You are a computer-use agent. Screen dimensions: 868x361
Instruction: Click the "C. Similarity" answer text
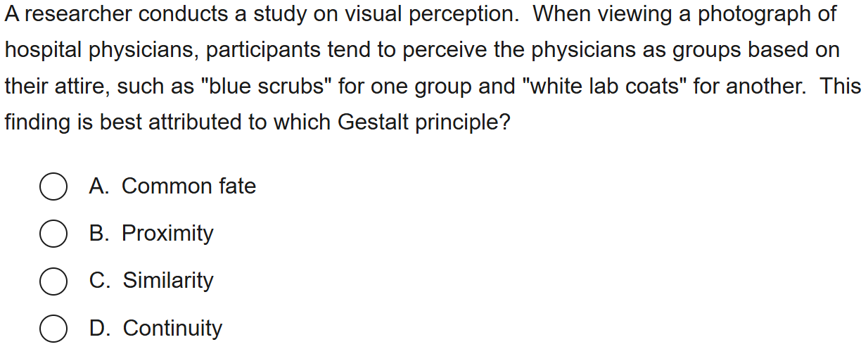(x=151, y=281)
